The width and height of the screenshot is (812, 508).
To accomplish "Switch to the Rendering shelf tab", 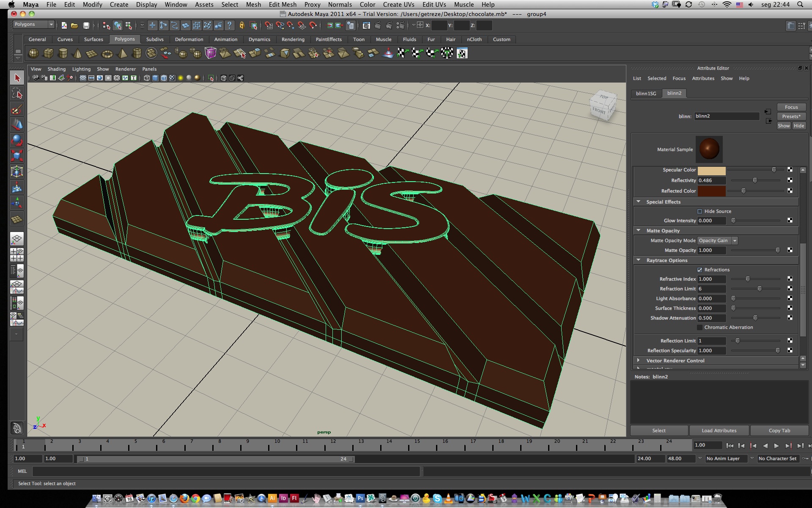I will [293, 39].
